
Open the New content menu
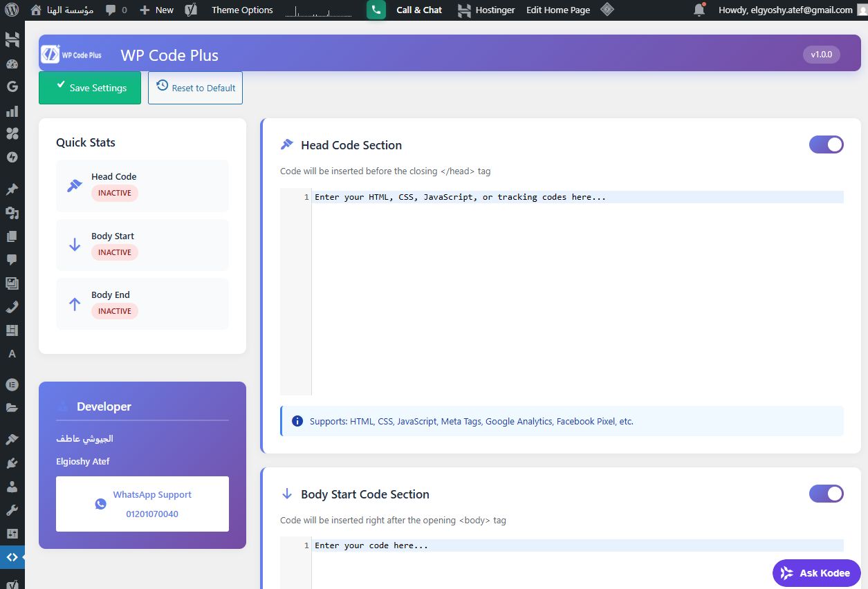click(156, 10)
